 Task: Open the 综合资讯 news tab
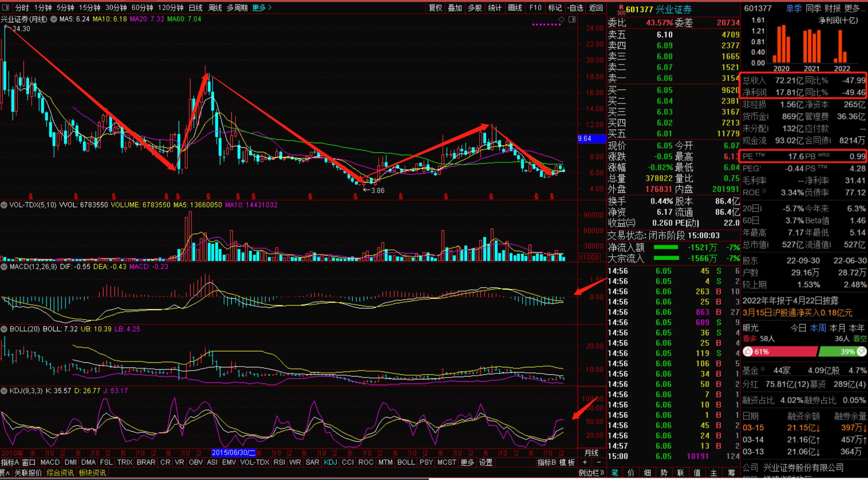[x=60, y=473]
